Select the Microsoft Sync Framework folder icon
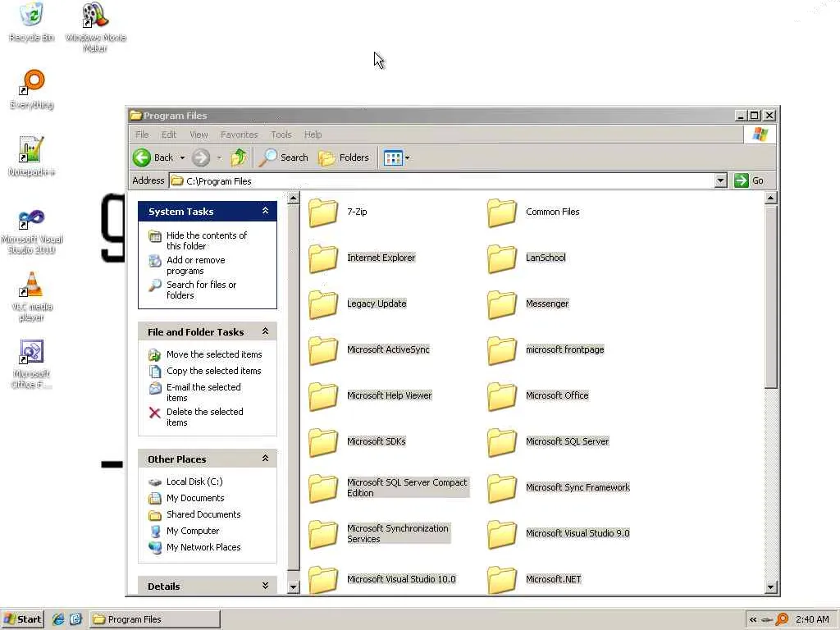The width and height of the screenshot is (840, 630). 502,488
